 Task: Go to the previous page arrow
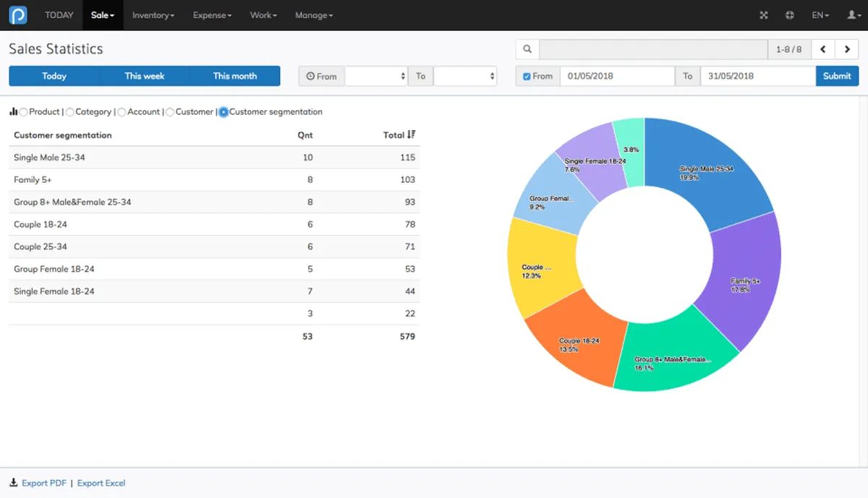point(823,49)
